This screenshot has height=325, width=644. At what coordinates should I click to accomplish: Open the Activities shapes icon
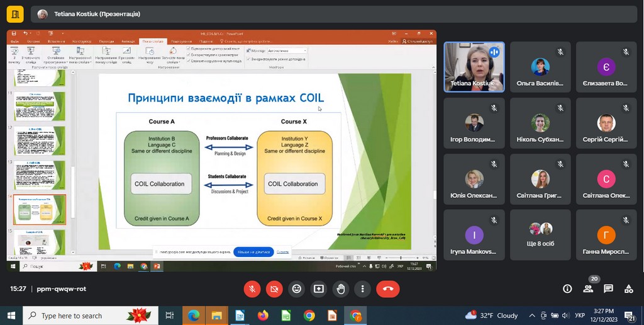628,289
